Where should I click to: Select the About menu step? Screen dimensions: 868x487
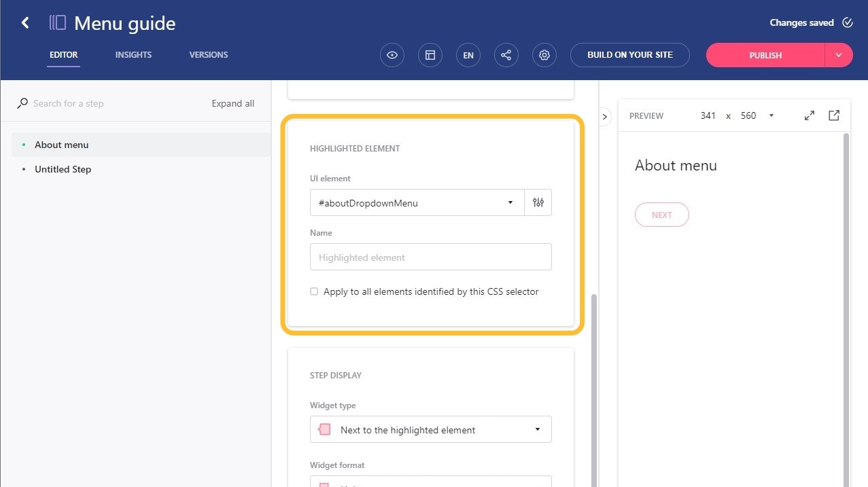coord(62,145)
